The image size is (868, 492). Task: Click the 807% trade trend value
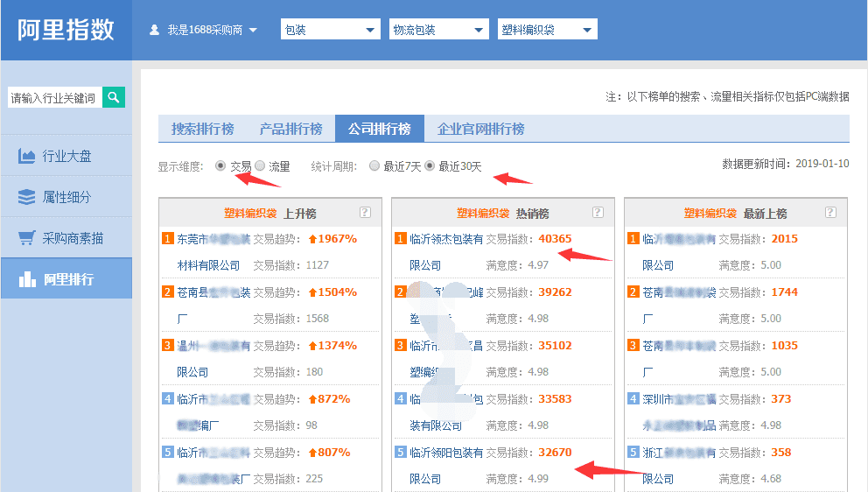click(x=329, y=452)
